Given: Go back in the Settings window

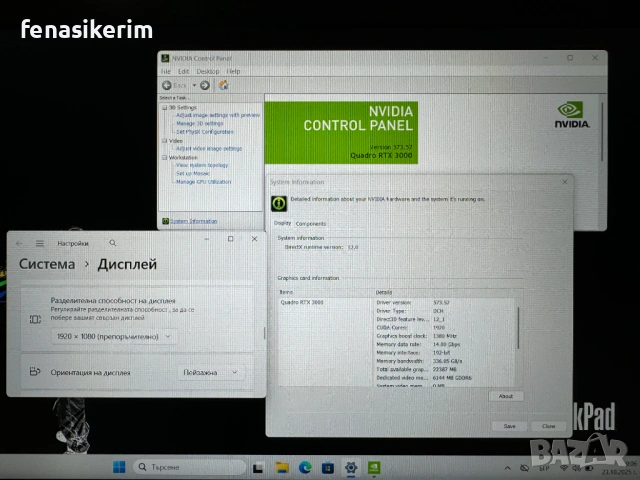Looking at the screenshot, I should [x=19, y=243].
